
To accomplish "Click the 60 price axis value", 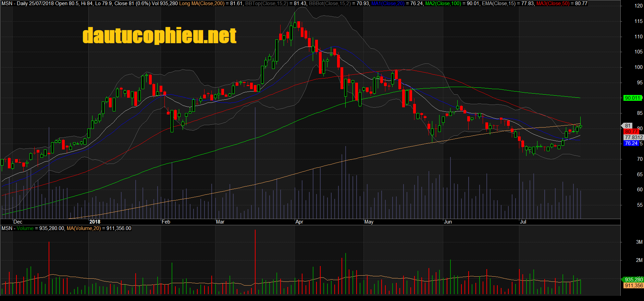I will coord(640,190).
